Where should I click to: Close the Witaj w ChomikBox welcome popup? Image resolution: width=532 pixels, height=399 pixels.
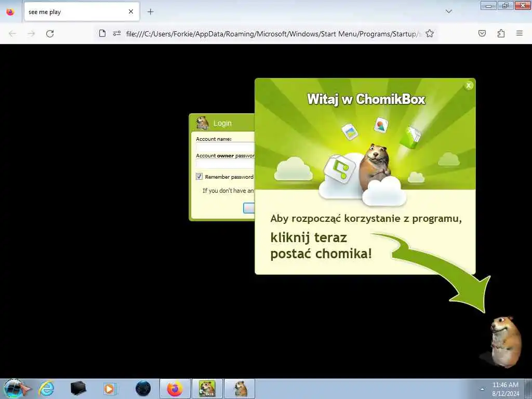pyautogui.click(x=469, y=86)
